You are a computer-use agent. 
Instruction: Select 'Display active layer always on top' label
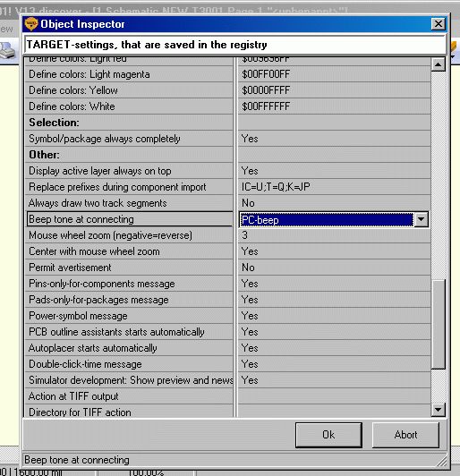[100, 171]
